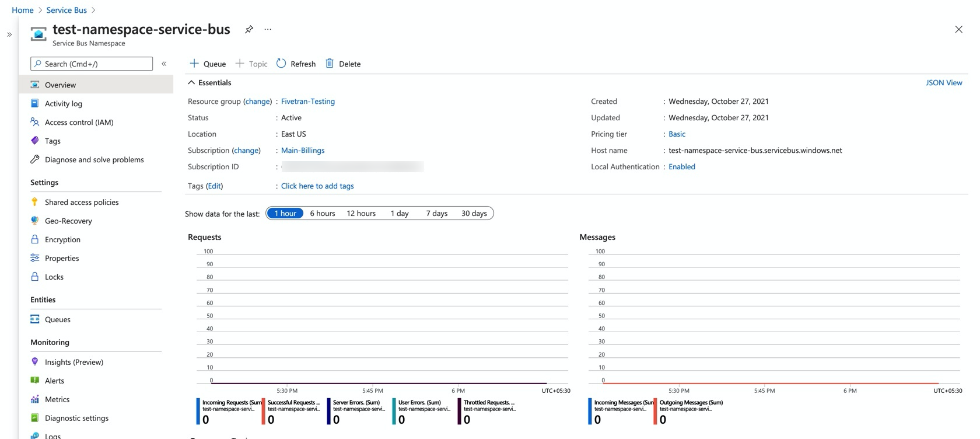Screen dimensions: 980x439
Task: Open the Main-Billings subscription
Action: pyautogui.click(x=303, y=151)
